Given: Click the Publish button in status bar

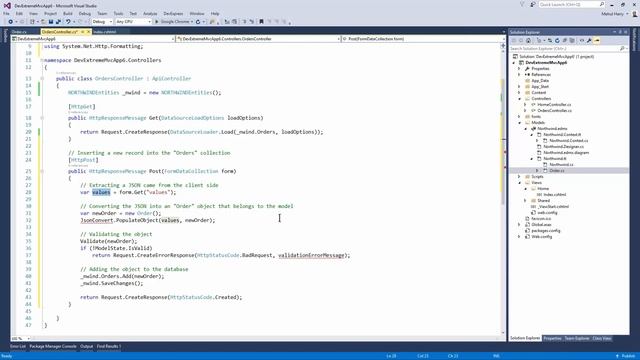Looking at the screenshot, I should (x=626, y=356).
